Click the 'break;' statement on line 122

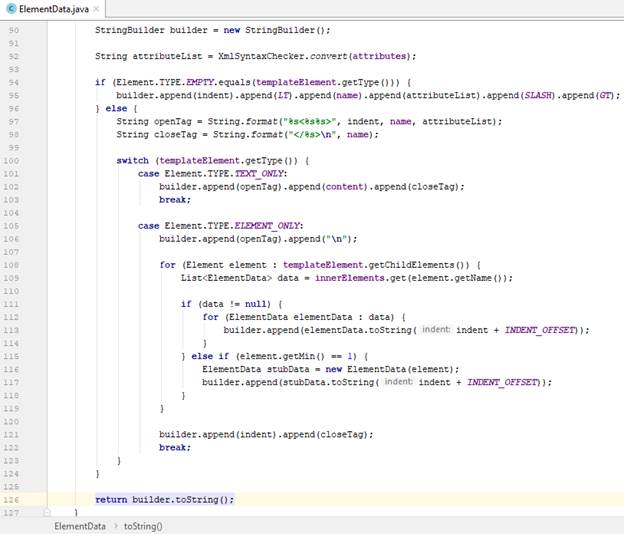[x=175, y=447]
